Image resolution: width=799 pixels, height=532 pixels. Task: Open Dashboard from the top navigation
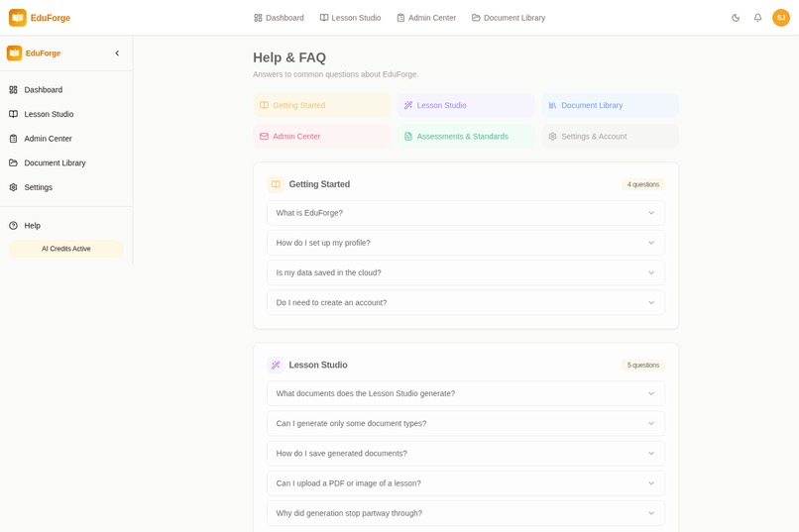point(279,18)
